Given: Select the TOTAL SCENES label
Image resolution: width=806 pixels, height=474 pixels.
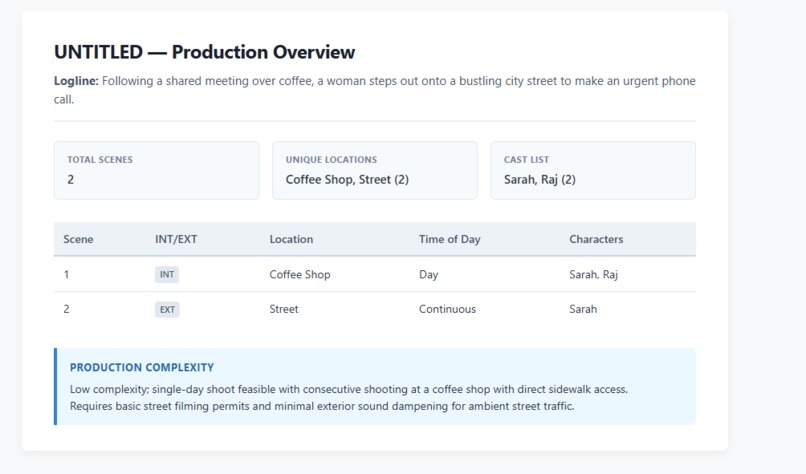Looking at the screenshot, I should click(100, 160).
